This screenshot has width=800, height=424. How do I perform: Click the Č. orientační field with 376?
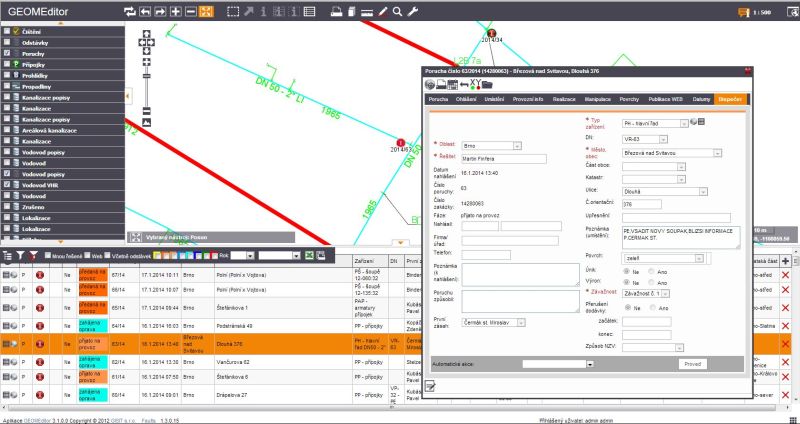(642, 204)
